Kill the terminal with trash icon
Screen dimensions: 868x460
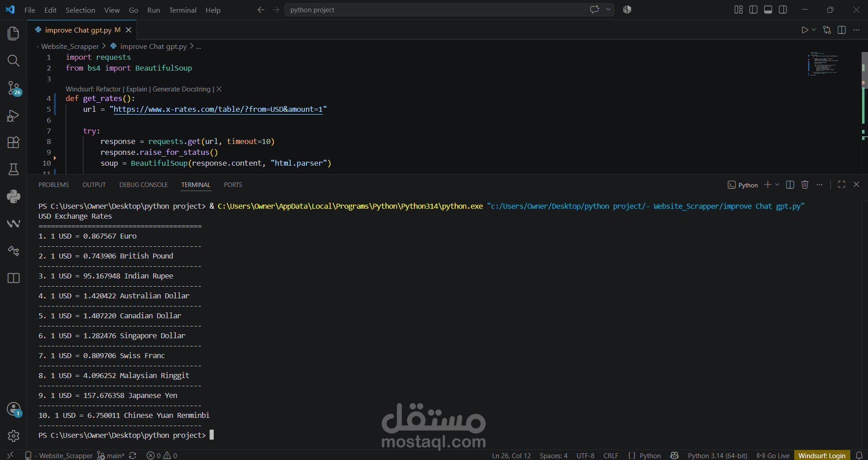[x=805, y=185]
